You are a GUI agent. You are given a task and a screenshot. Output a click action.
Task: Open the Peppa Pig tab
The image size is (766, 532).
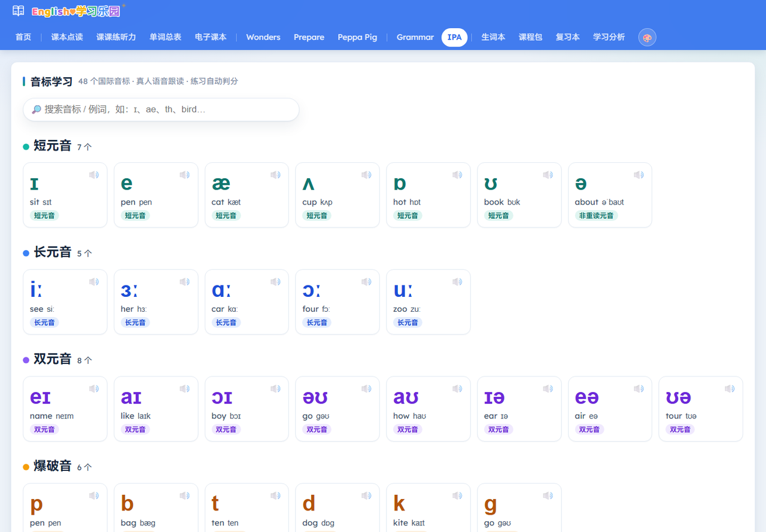[357, 37]
